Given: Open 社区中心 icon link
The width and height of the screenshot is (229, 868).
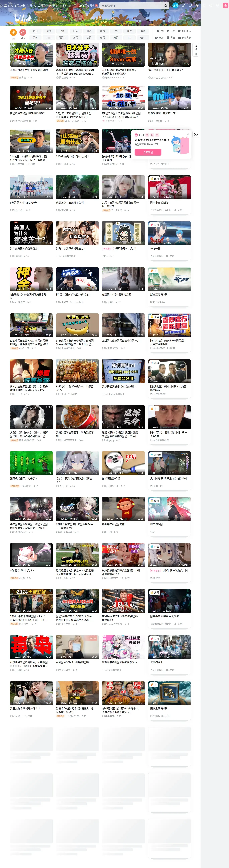Looking at the screenshot, I should tap(184, 31).
